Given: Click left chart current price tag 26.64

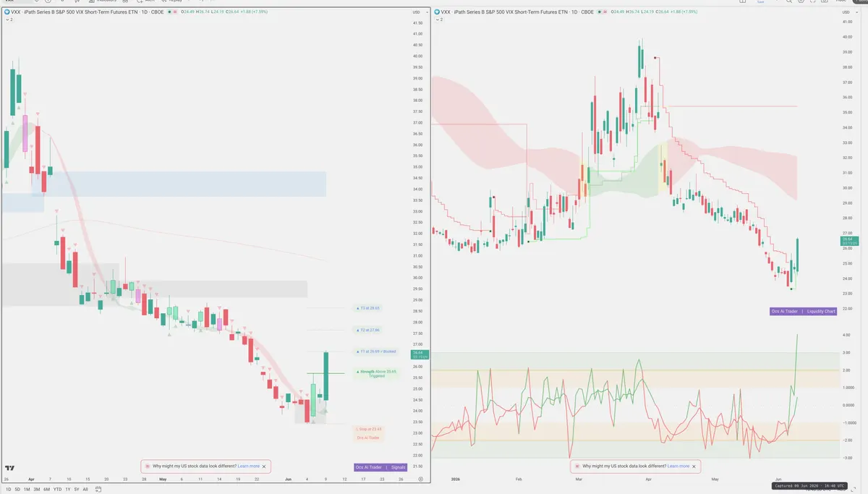Looking at the screenshot, I should [420, 355].
